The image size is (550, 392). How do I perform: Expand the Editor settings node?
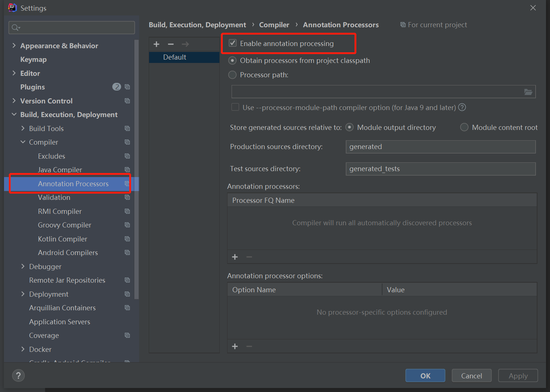pos(14,73)
